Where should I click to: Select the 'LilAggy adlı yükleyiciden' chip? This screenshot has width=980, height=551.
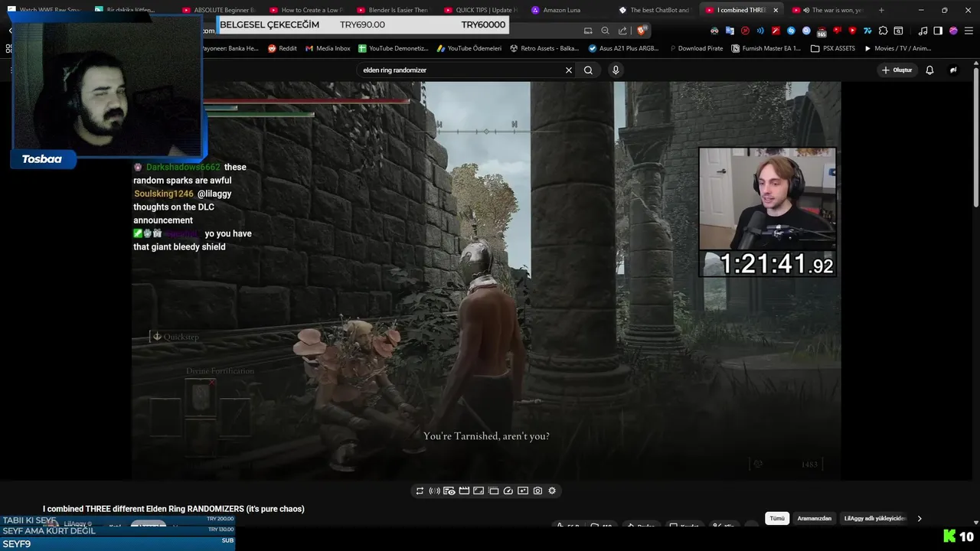click(874, 518)
